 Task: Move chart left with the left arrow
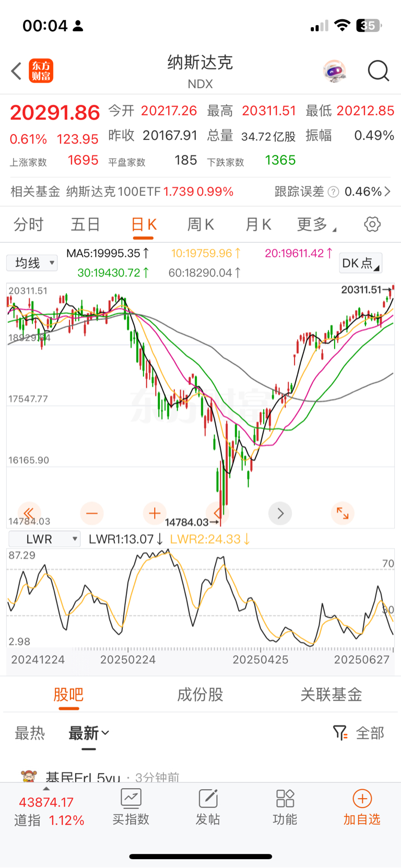(x=217, y=514)
